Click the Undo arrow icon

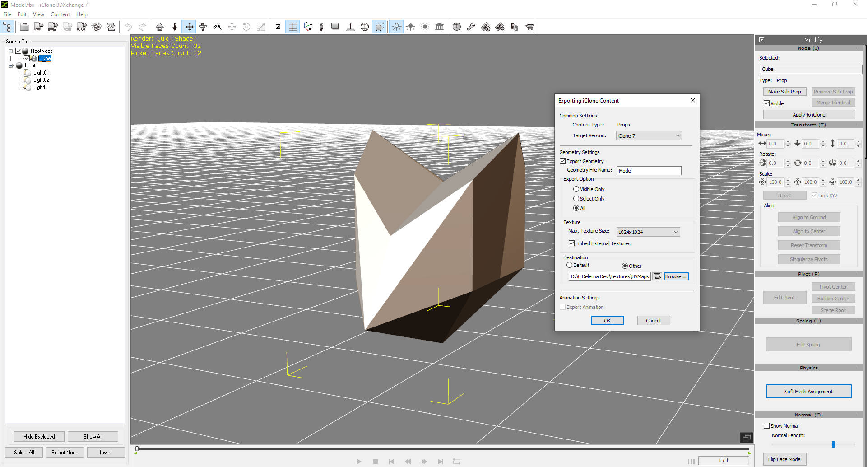point(128,27)
